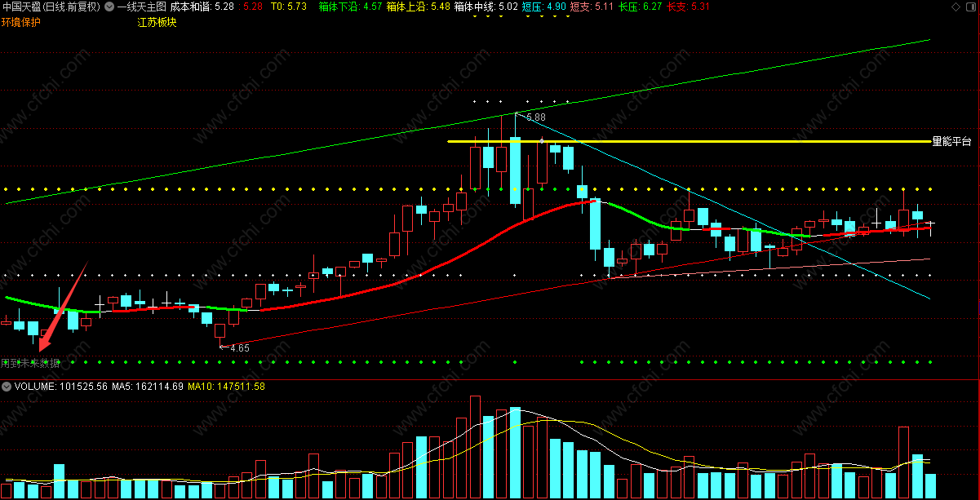This screenshot has width=980, height=500.
Task: Click the 中国天楹(日线 前复权) title
Action: tap(52, 6)
